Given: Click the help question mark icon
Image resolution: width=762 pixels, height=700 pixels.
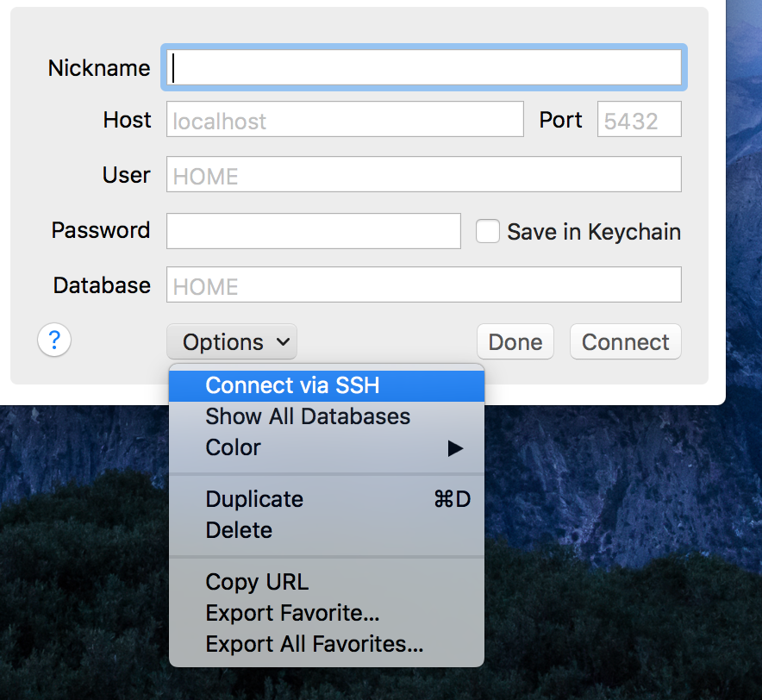Looking at the screenshot, I should point(54,340).
